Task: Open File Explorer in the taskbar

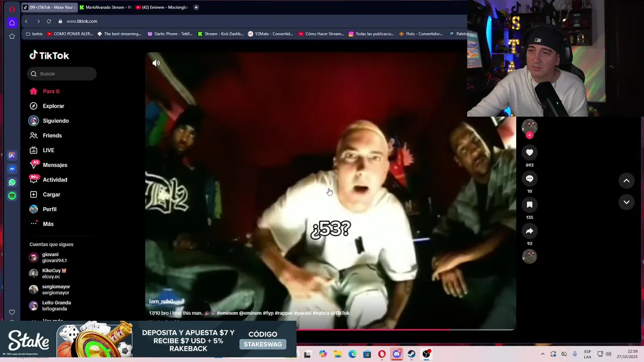Action: (x=338, y=354)
